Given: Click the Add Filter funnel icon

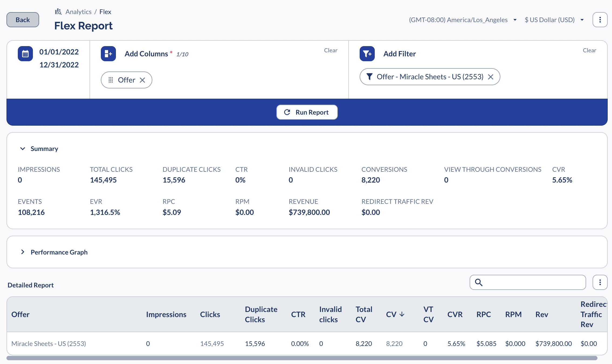Looking at the screenshot, I should (x=367, y=54).
